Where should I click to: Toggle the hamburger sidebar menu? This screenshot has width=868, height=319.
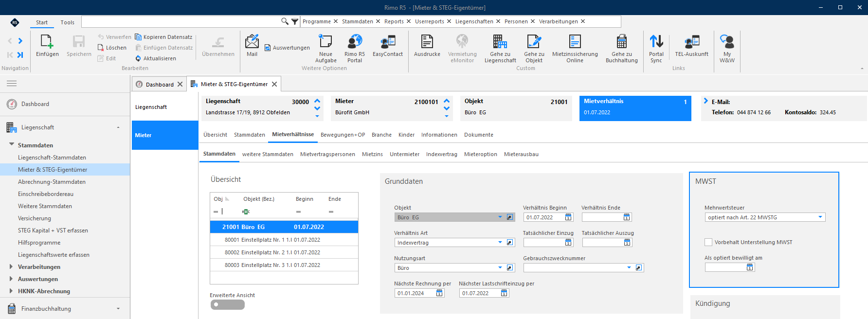[12, 84]
